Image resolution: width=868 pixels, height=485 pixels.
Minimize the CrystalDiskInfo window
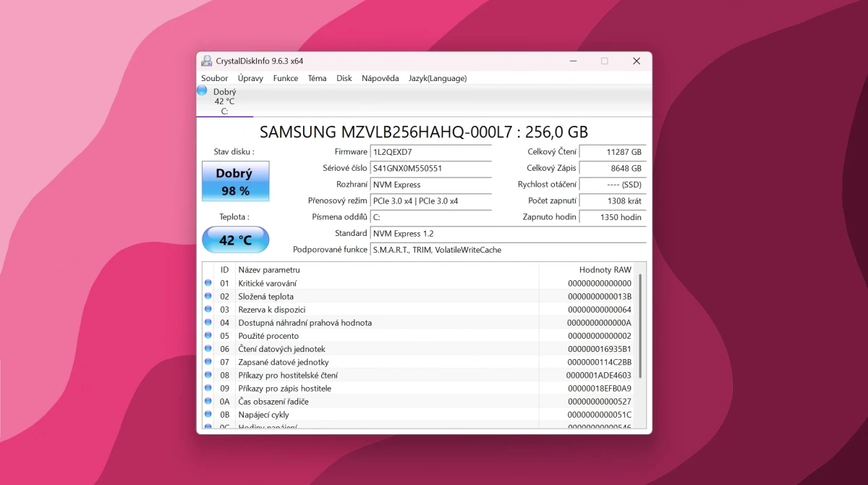(573, 61)
